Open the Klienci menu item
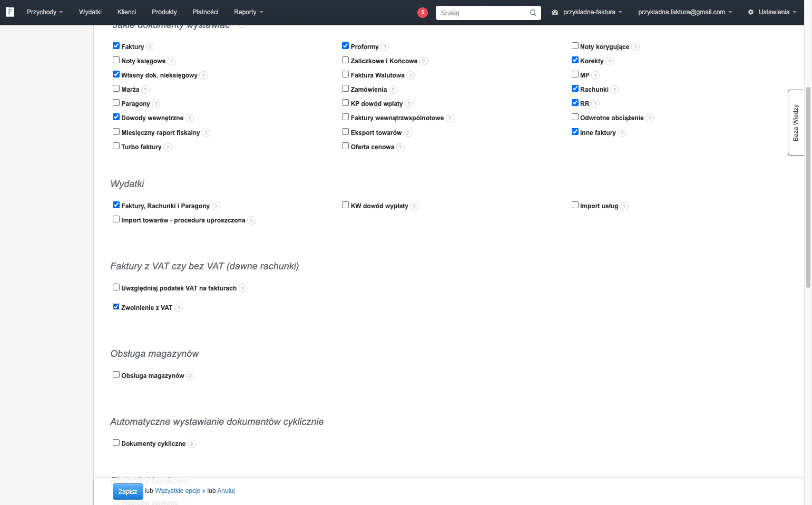 [126, 12]
